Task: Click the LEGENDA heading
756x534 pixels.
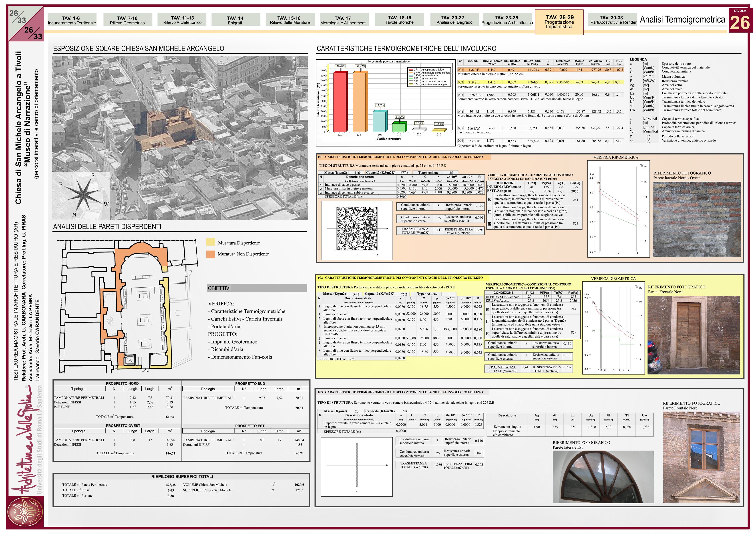Action: (638, 60)
